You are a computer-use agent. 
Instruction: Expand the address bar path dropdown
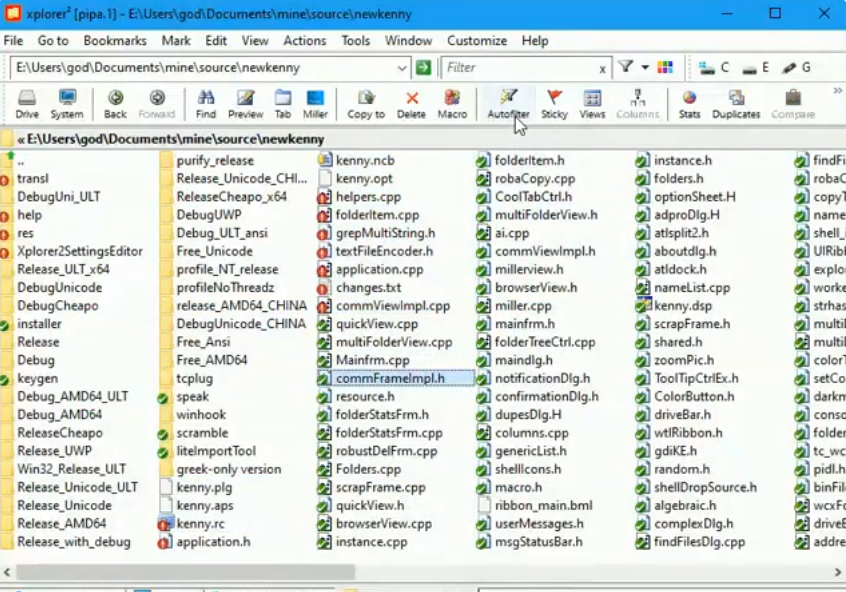pyautogui.click(x=402, y=68)
